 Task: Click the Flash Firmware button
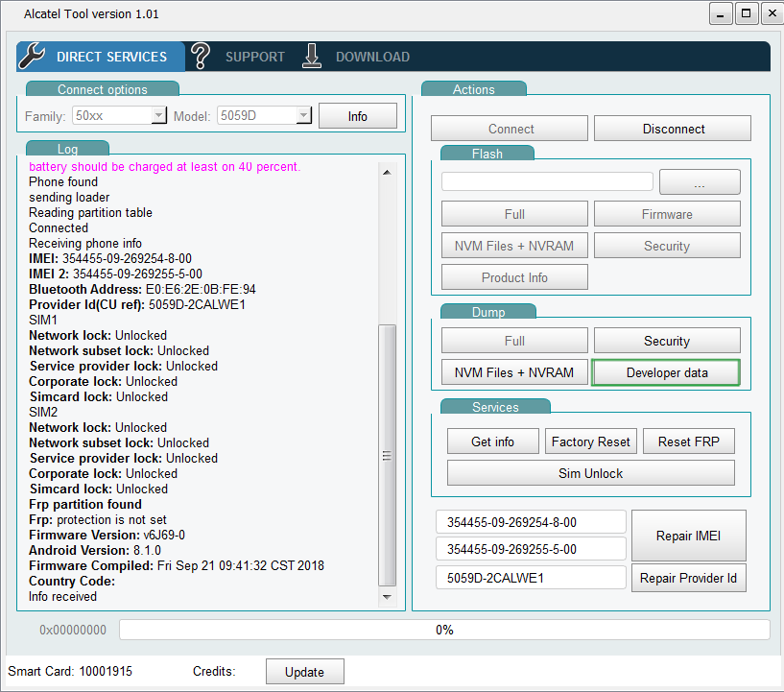[667, 214]
